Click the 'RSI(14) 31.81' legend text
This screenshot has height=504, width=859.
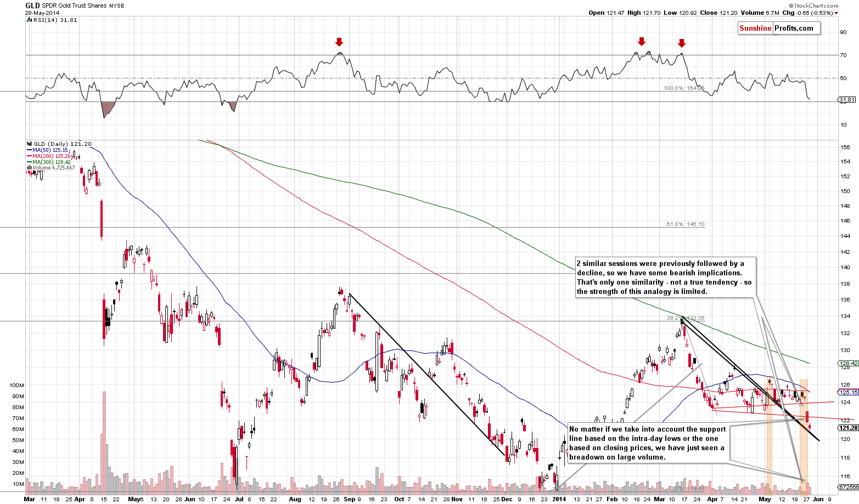[54, 20]
